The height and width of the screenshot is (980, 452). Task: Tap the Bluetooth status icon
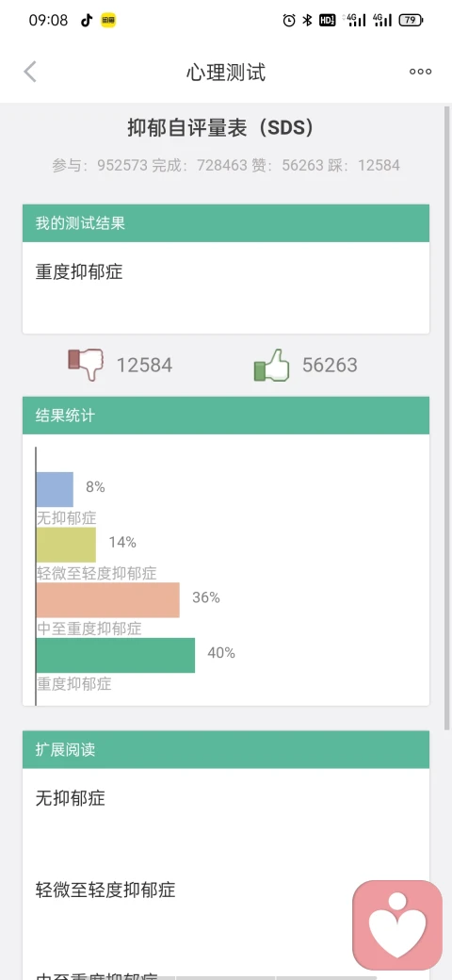307,21
